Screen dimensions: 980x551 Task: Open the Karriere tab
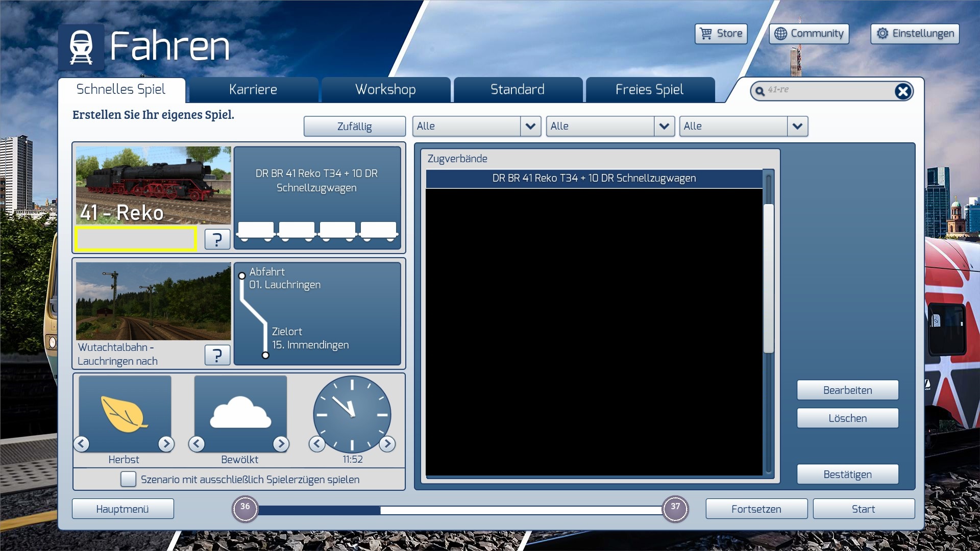click(x=253, y=90)
